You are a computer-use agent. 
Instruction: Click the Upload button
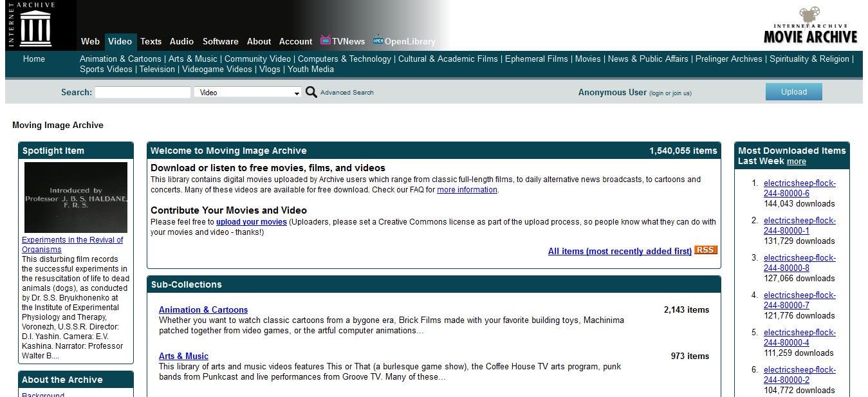pyautogui.click(x=793, y=91)
